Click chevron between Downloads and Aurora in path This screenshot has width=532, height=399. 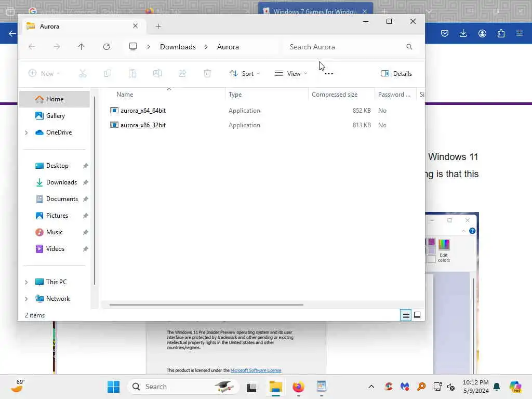click(206, 47)
